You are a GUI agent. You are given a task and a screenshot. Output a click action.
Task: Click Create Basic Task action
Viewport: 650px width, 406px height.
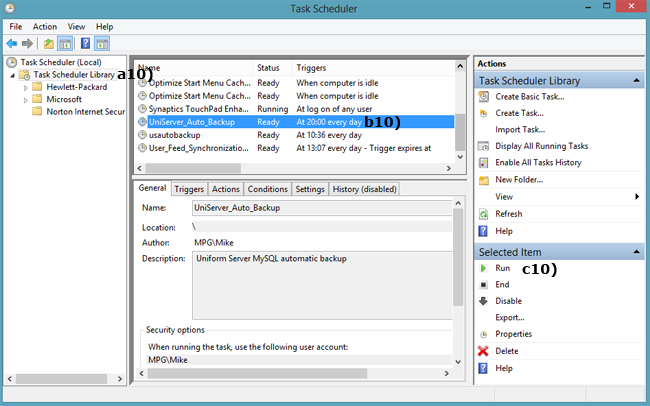pos(529,97)
